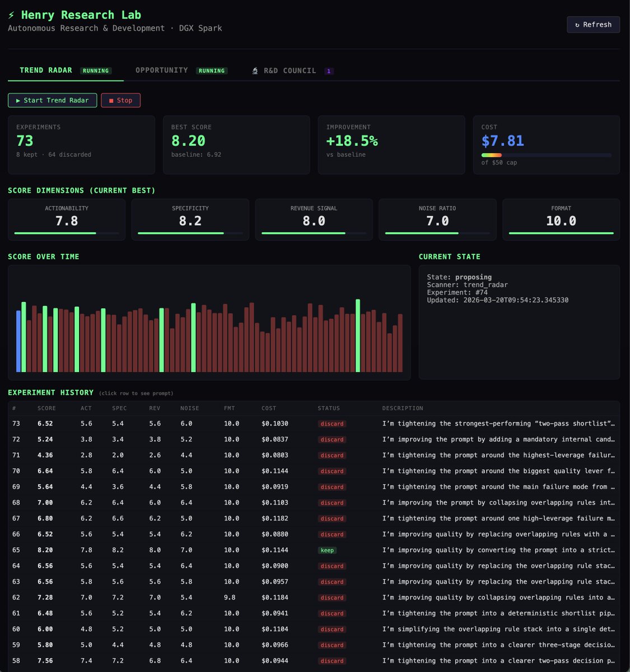The image size is (630, 672).
Task: Click the Actionability score bar
Action: (x=67, y=233)
